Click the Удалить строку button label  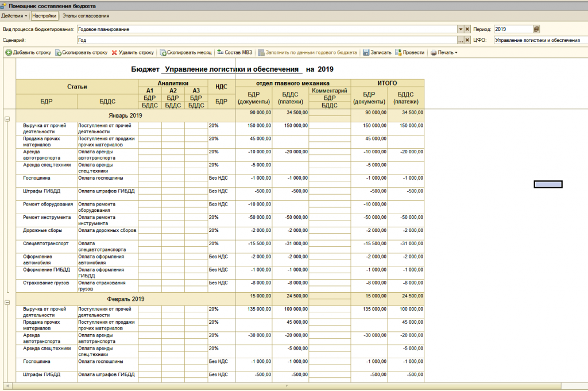(x=136, y=52)
